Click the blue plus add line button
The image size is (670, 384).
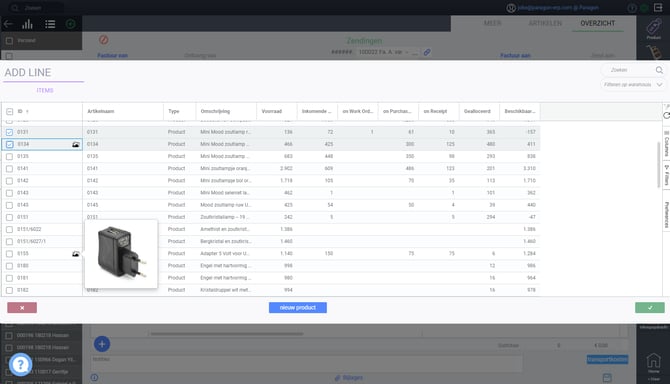[x=102, y=344]
